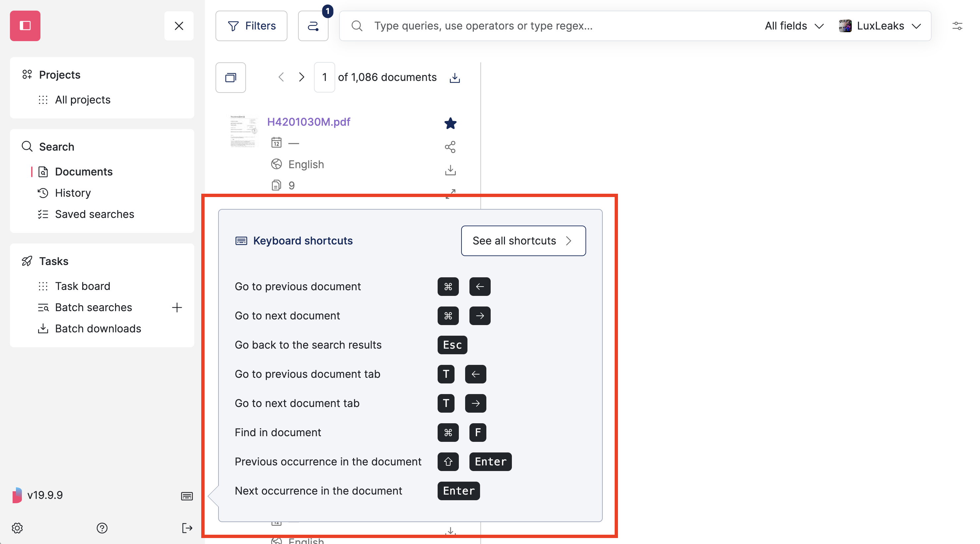980x544 pixels.
Task: Share the document H4201030M.pdf
Action: click(x=451, y=147)
